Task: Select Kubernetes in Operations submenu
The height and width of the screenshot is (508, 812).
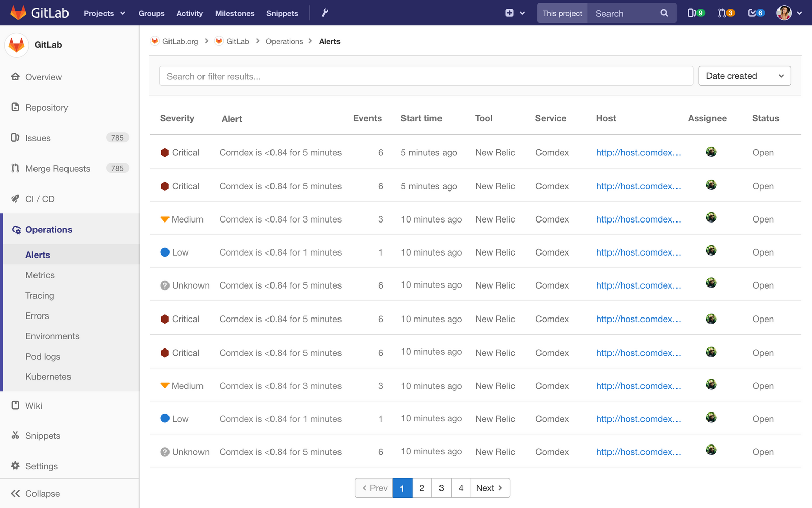Action: pos(48,377)
